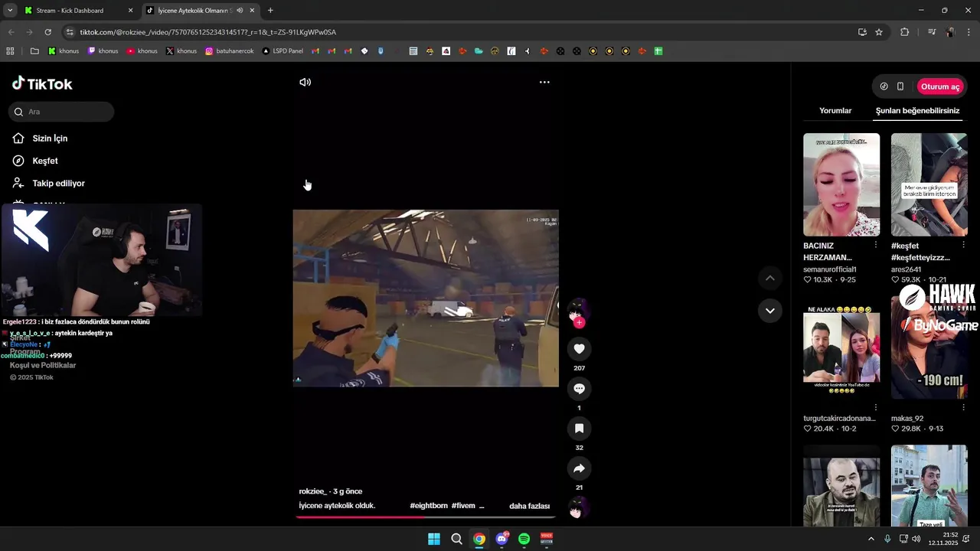The image size is (980, 551).
Task: Click the Oturum aç button
Action: (939, 86)
